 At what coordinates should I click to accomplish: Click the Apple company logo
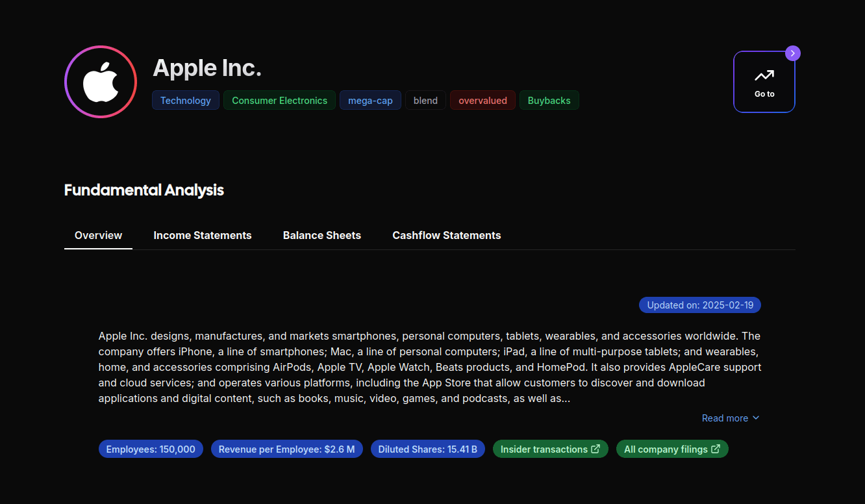click(100, 82)
